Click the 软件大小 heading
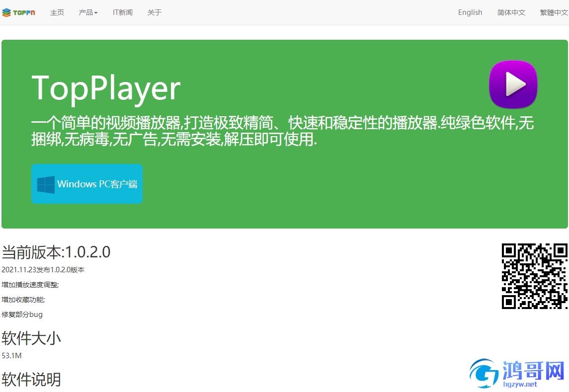569x392 pixels. click(31, 338)
